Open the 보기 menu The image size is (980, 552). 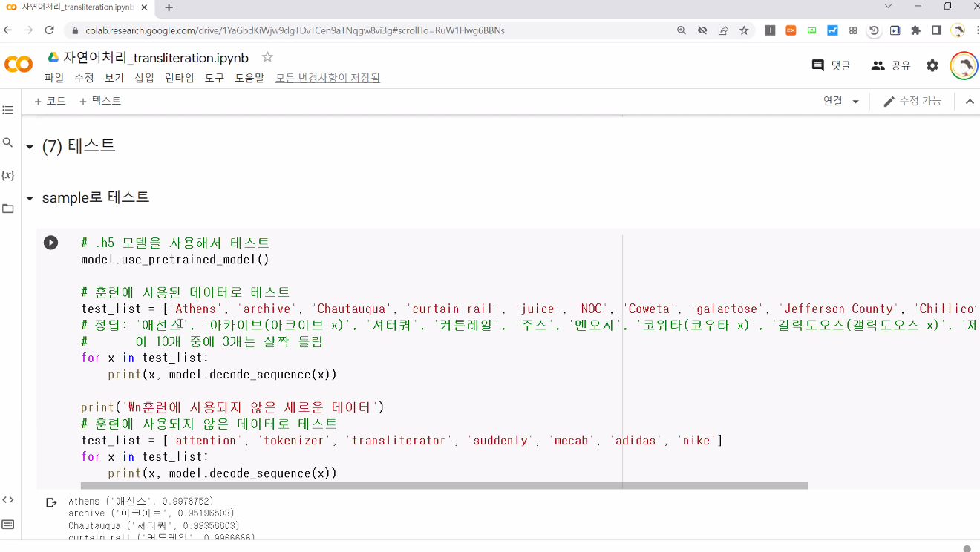tap(114, 77)
